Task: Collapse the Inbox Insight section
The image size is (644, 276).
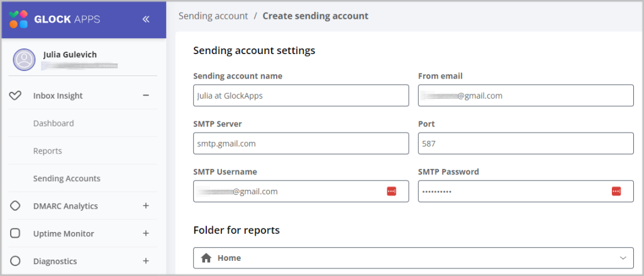Action: pos(146,96)
